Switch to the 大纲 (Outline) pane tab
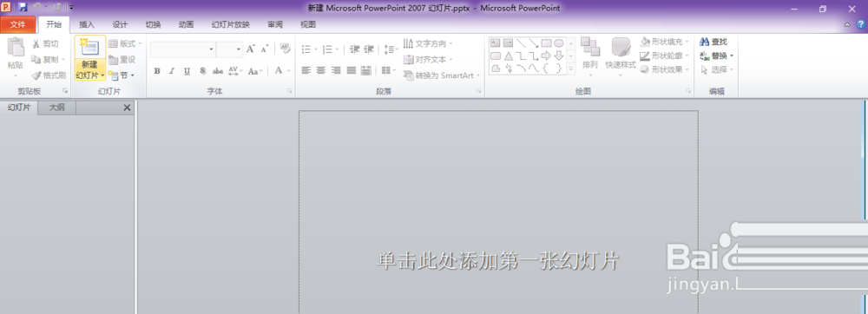The width and height of the screenshot is (868, 314). (57, 108)
